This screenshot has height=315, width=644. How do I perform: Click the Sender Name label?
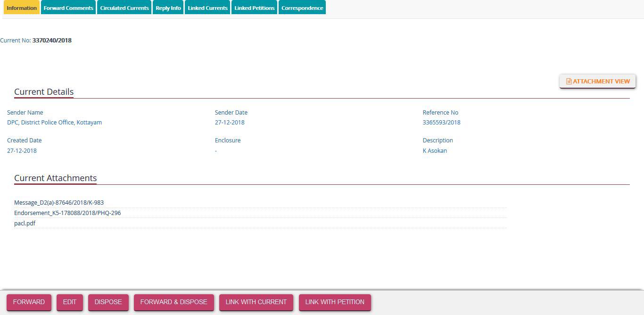click(25, 112)
